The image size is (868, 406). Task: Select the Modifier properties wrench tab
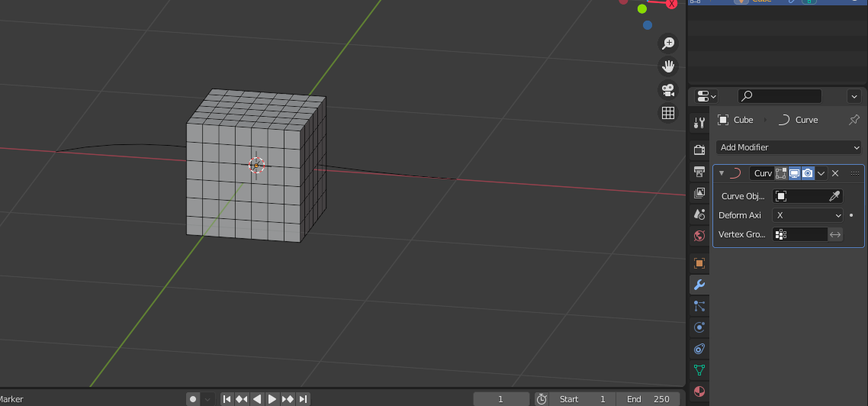click(699, 285)
